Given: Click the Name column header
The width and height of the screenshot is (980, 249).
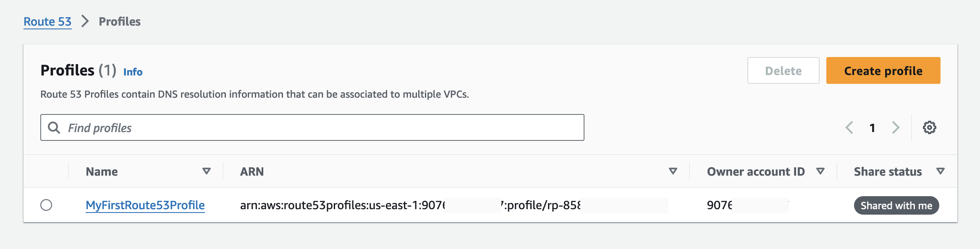Looking at the screenshot, I should [x=102, y=171].
